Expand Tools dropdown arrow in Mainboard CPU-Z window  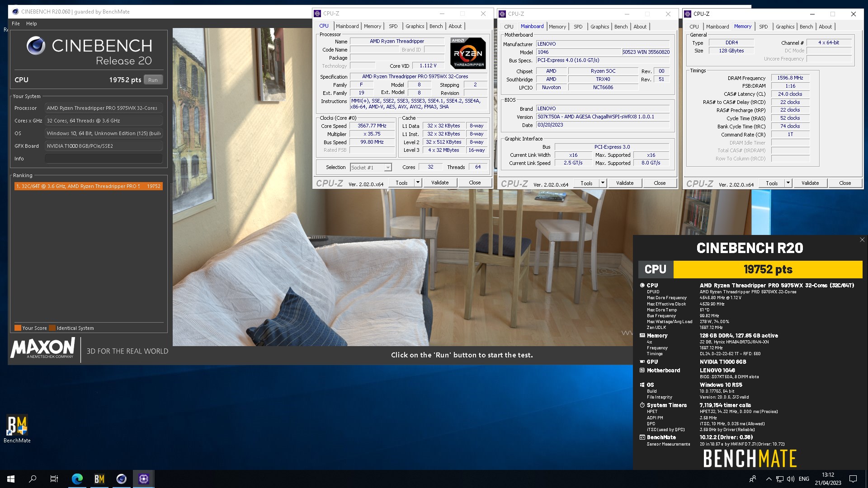pos(603,183)
